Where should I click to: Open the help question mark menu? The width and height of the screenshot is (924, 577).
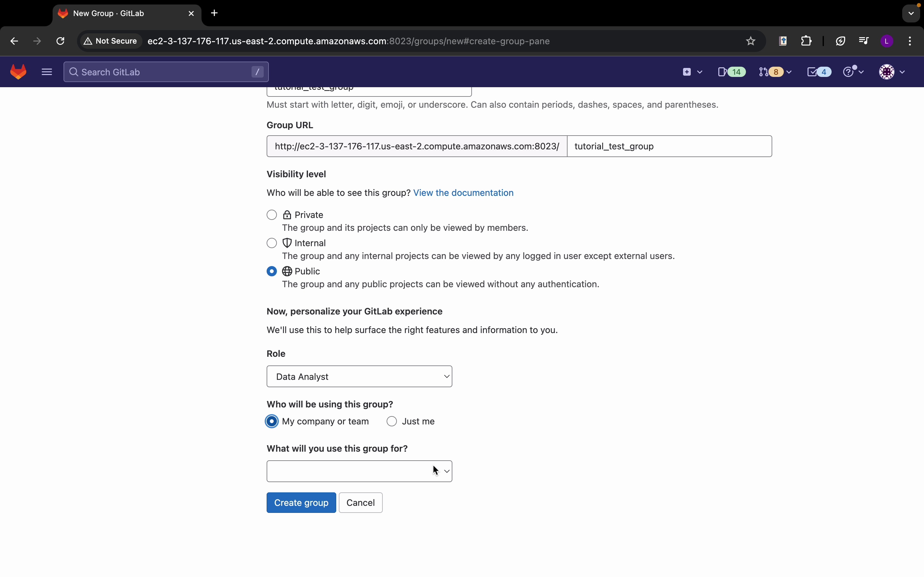click(852, 72)
